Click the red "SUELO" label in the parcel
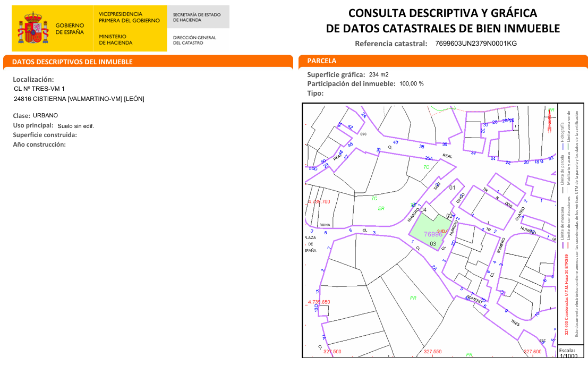 coord(443,231)
